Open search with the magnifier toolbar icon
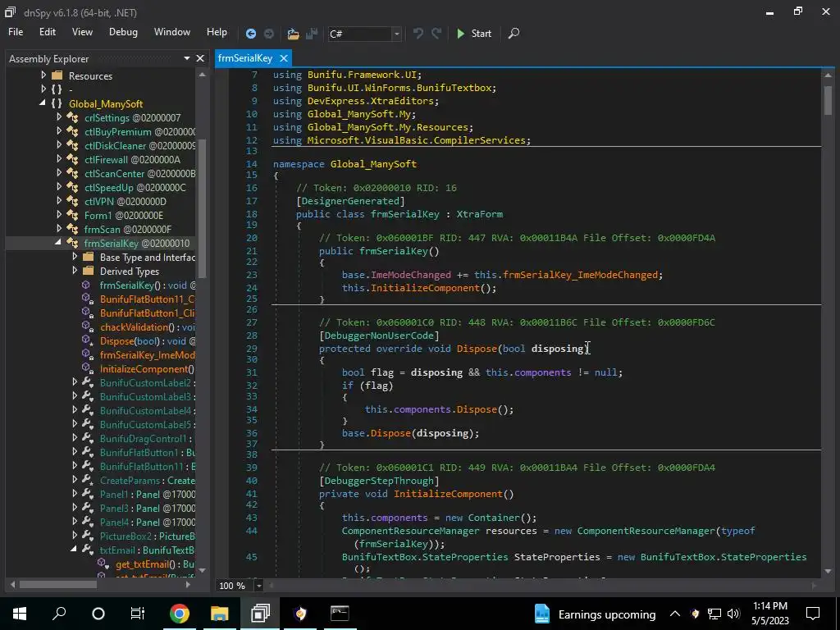Screen dimensions: 840x630 [x=514, y=33]
